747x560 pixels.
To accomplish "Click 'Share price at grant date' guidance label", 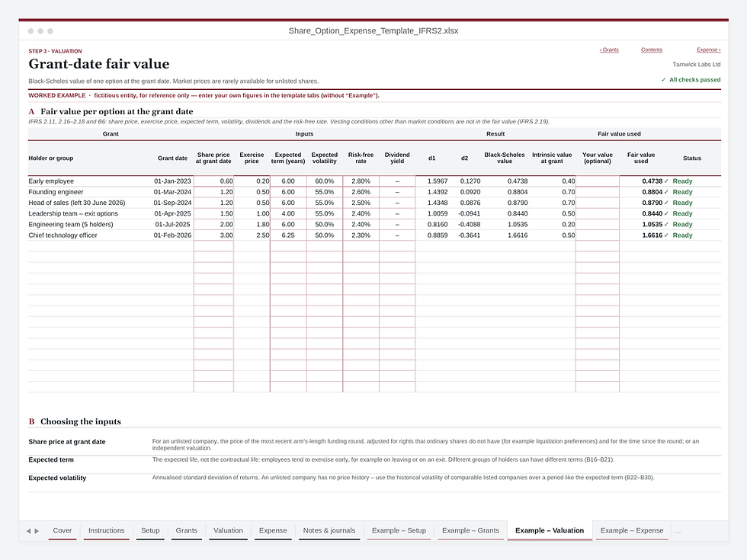I will coord(67,442).
